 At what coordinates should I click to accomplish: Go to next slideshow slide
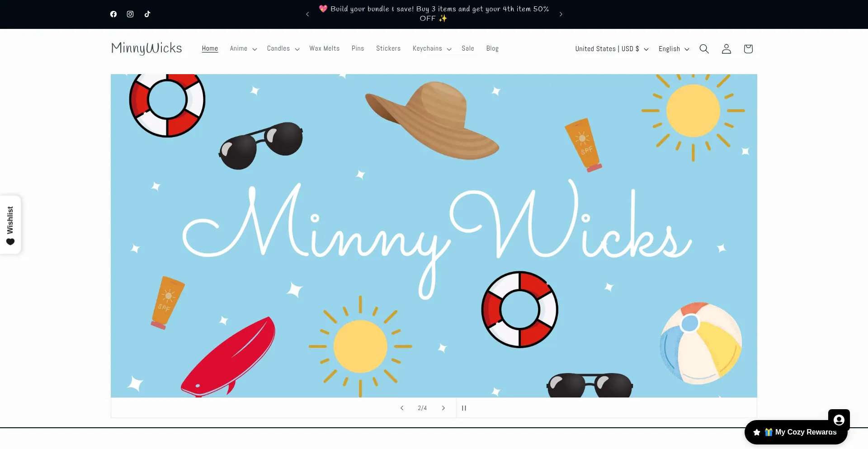pos(443,408)
